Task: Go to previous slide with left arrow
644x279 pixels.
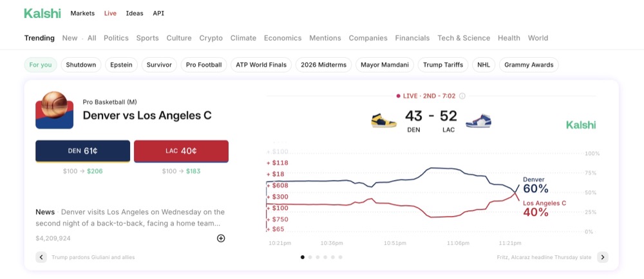Action: point(41,257)
